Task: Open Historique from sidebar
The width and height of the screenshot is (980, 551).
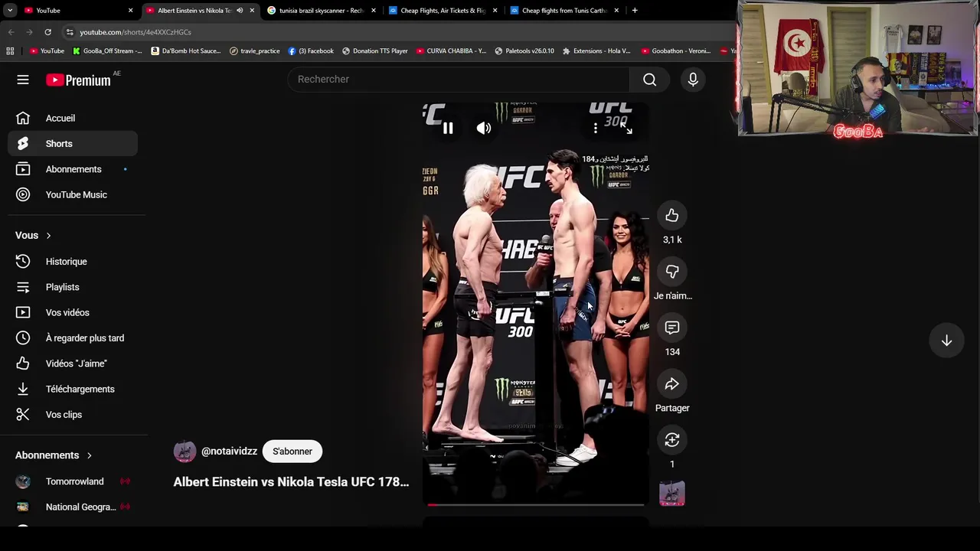Action: [73, 262]
